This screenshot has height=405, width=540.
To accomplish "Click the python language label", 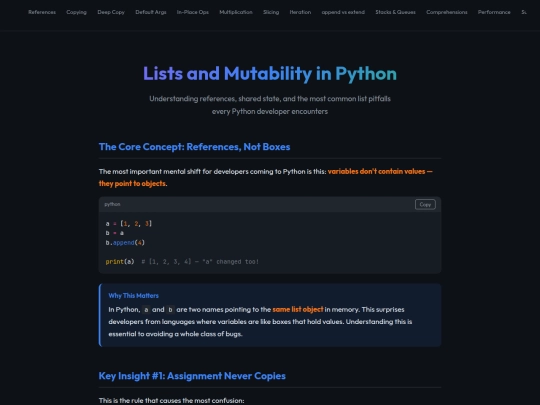I will point(112,204).
